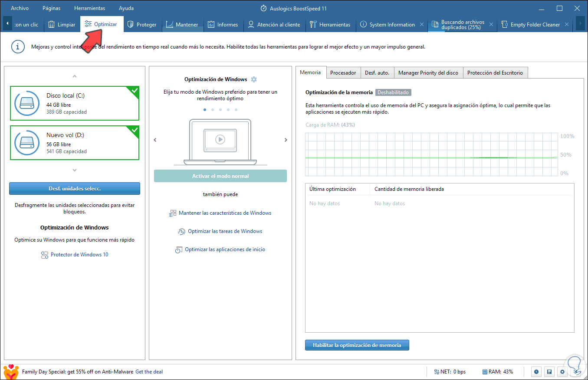
Task: Click the RAM usage indicator in status bar
Action: pyautogui.click(x=498, y=372)
